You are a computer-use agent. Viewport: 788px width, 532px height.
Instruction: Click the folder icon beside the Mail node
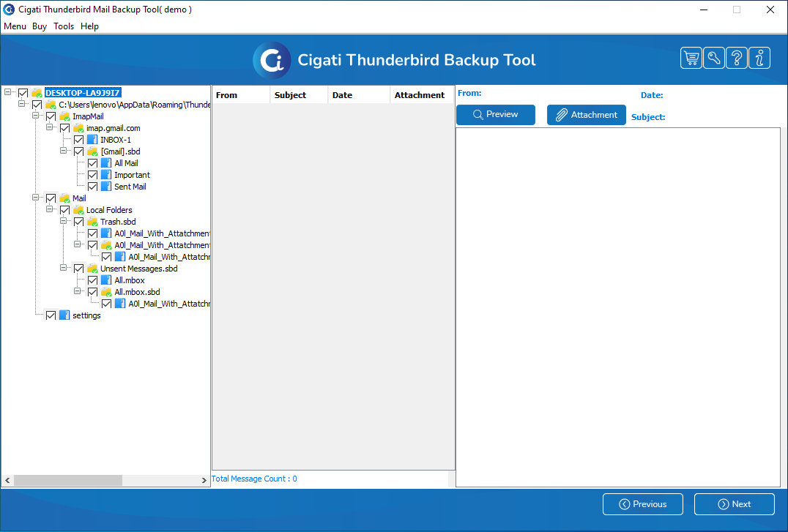(65, 198)
